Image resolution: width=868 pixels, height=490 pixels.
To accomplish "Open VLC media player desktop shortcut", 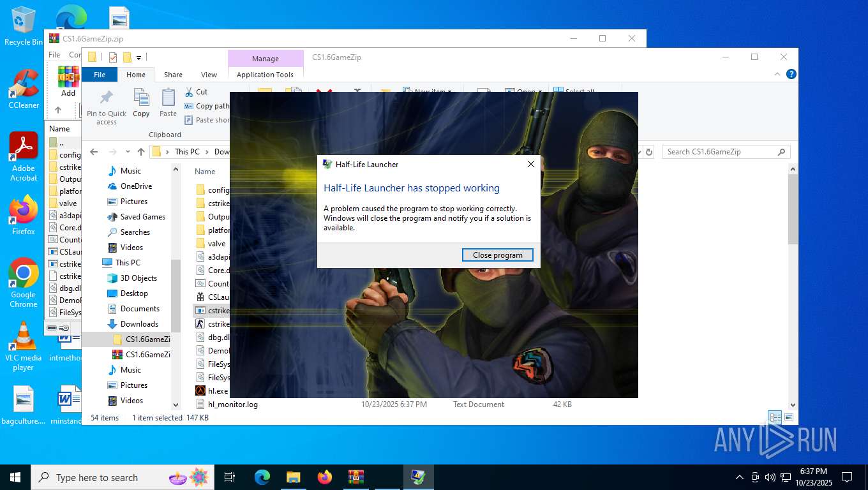I will pos(24,346).
